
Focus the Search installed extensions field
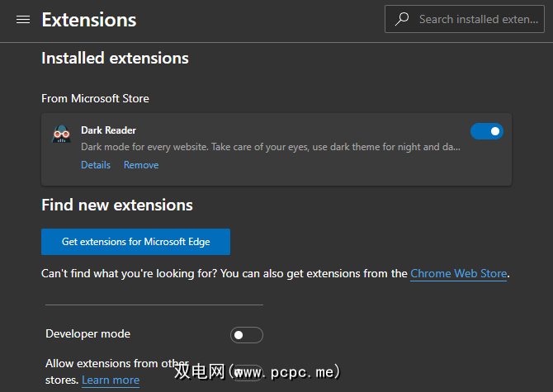pyautogui.click(x=478, y=19)
